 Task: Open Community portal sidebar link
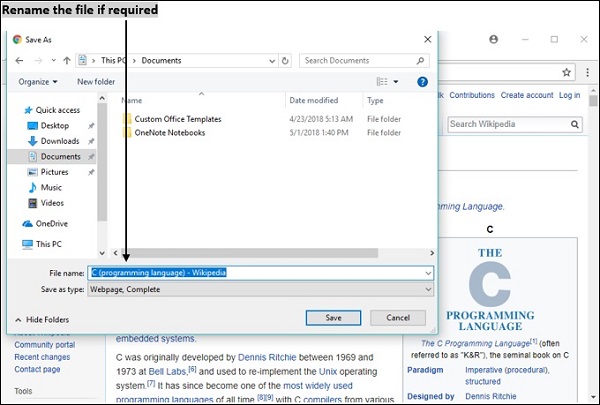point(45,345)
